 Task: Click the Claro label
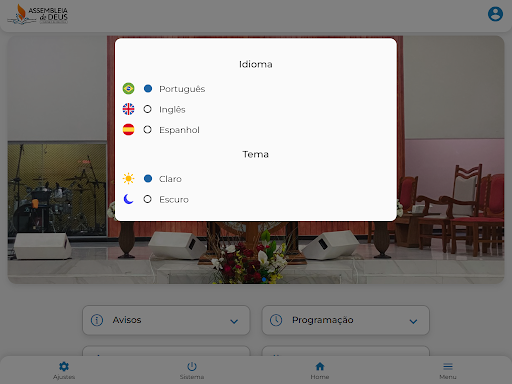170,179
